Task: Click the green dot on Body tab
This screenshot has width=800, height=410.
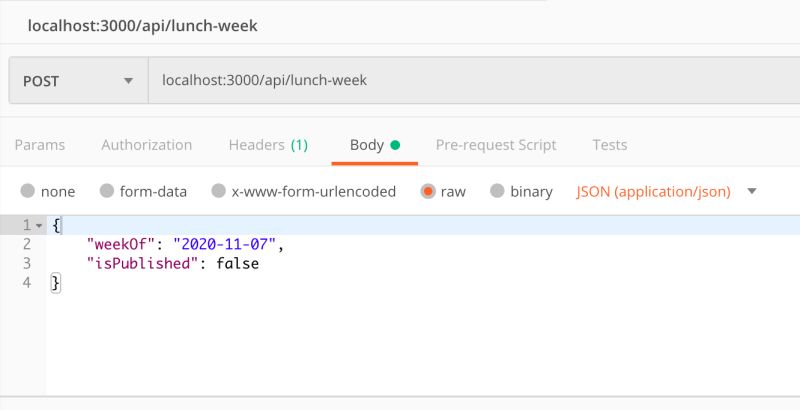Action: pyautogui.click(x=395, y=145)
